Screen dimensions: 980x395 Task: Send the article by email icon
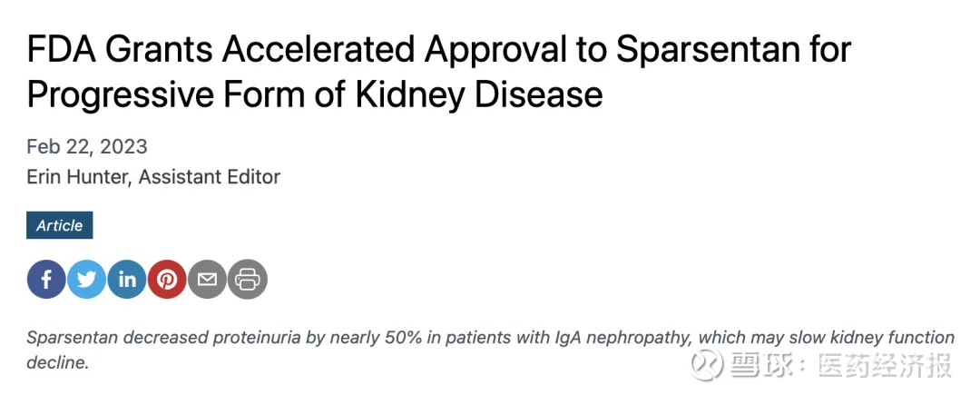coord(207,280)
